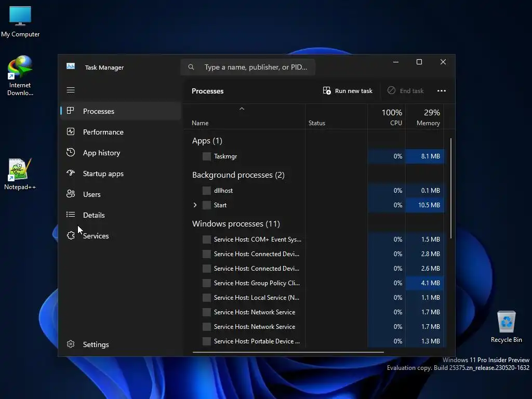Click the Users people icon
Screen dimensions: 532x399
point(71,194)
